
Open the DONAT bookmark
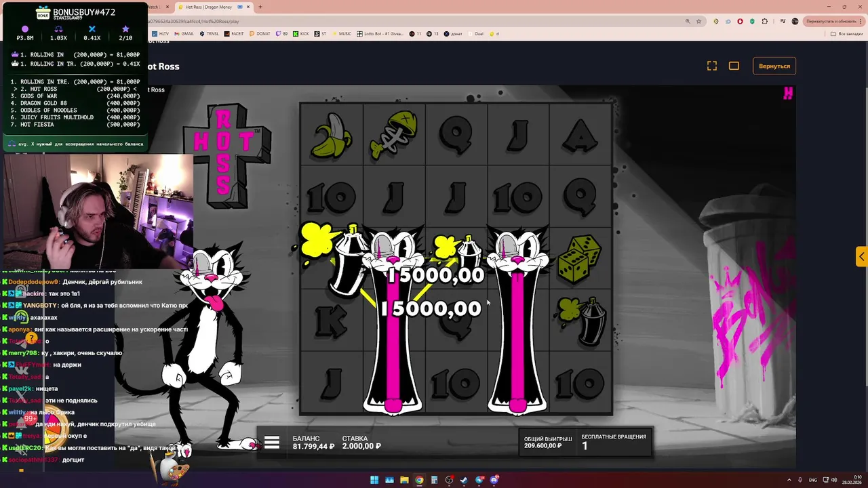point(260,33)
